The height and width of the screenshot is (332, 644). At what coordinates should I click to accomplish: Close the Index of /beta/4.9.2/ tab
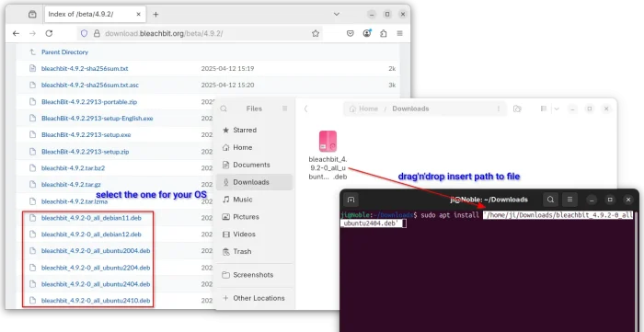click(x=138, y=15)
